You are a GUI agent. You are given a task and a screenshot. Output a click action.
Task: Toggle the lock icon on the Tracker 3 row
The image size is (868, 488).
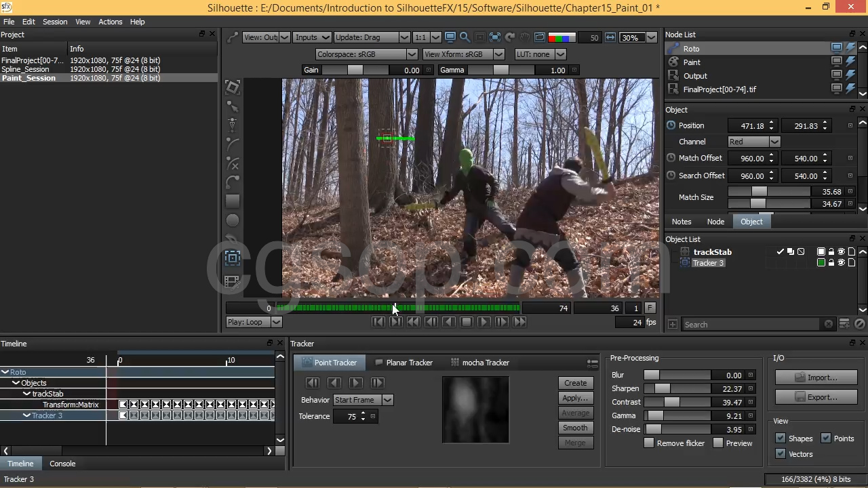tap(831, 263)
